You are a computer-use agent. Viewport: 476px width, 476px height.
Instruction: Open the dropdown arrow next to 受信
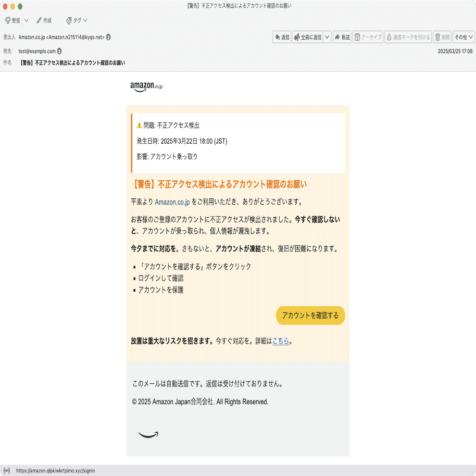pos(27,20)
